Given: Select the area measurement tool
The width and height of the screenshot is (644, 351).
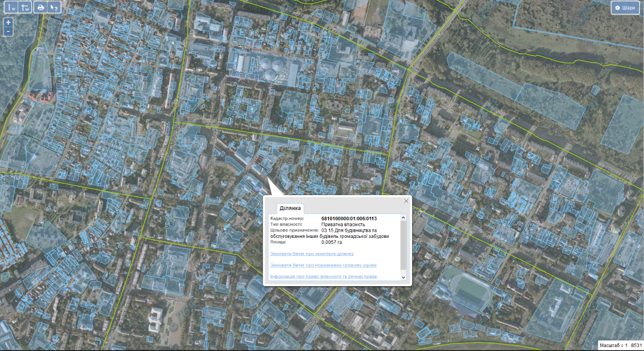Looking at the screenshot, I should 24,8.
